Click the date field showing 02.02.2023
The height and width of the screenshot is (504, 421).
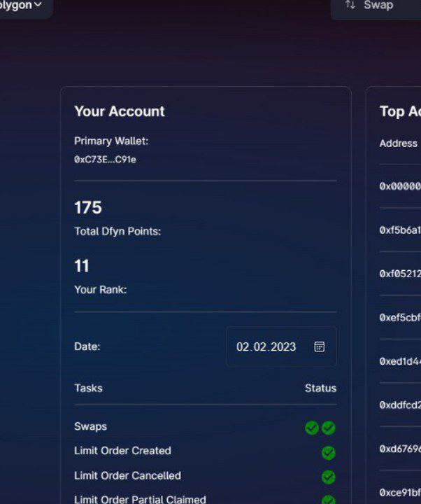click(x=282, y=346)
